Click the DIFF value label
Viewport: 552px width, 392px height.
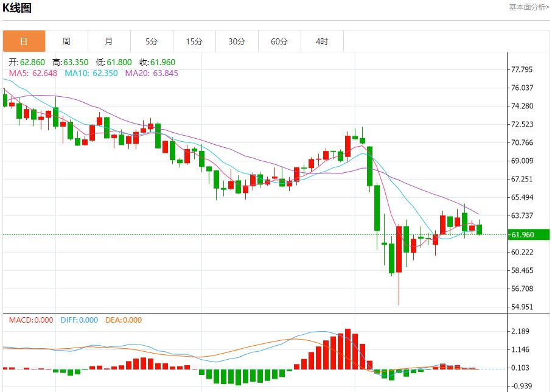[79, 320]
